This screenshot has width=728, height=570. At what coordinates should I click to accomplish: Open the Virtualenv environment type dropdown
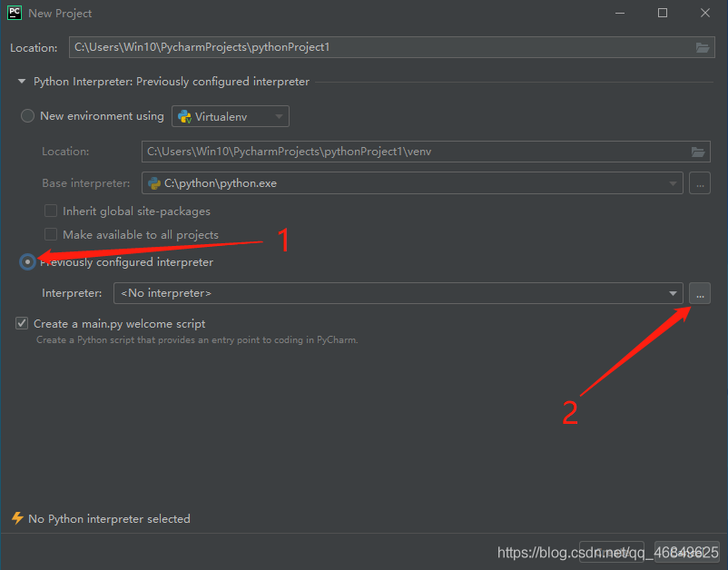[x=231, y=116]
